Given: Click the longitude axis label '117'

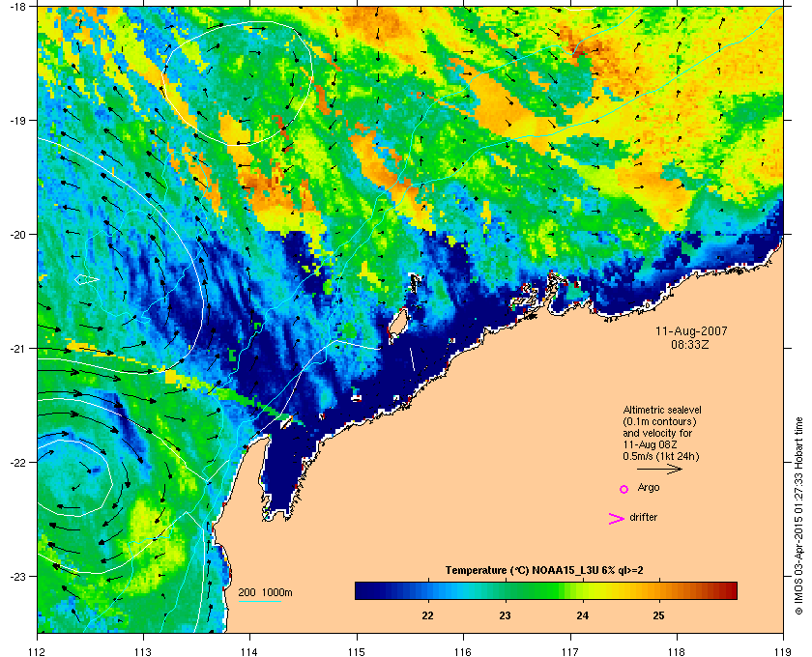Looking at the screenshot, I should 570,651.
